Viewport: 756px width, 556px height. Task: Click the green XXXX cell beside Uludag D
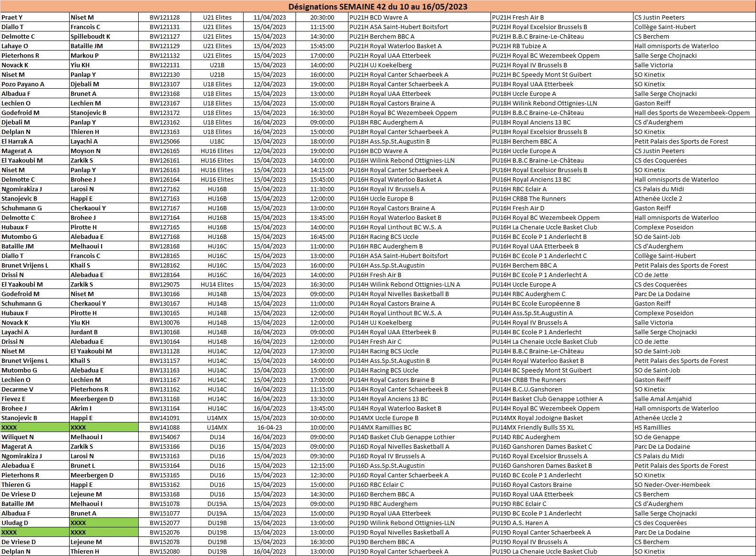point(104,523)
